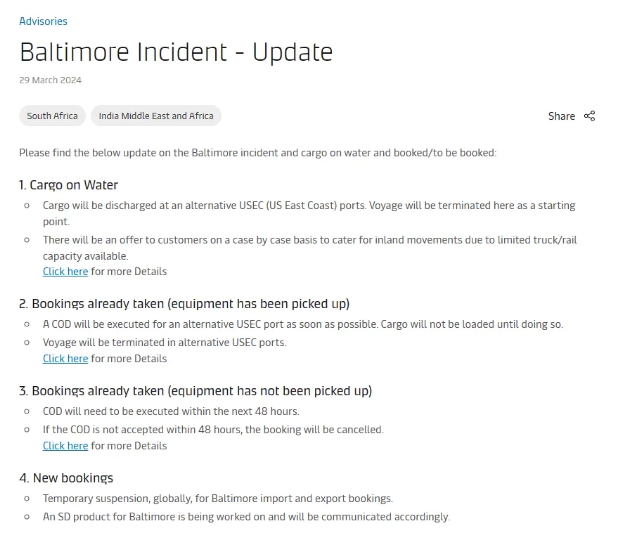
Task: Open Click here link under Cargo on Water
Action: [x=65, y=271]
